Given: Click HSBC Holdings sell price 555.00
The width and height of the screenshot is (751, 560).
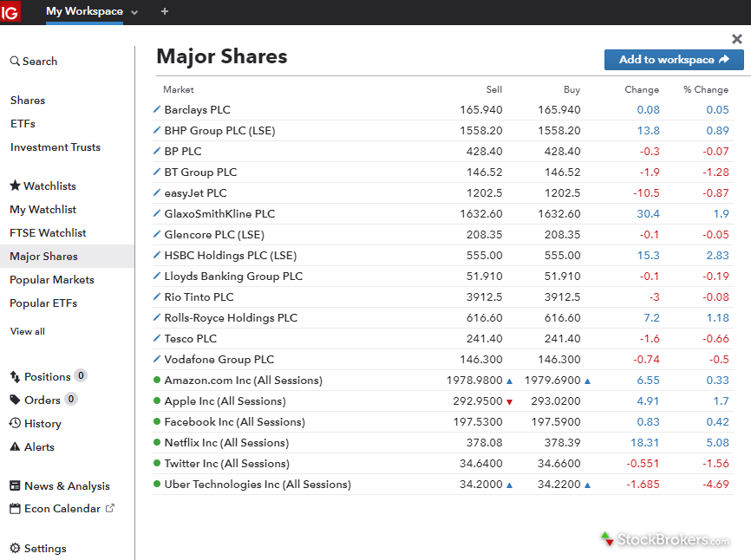Looking at the screenshot, I should point(485,256).
